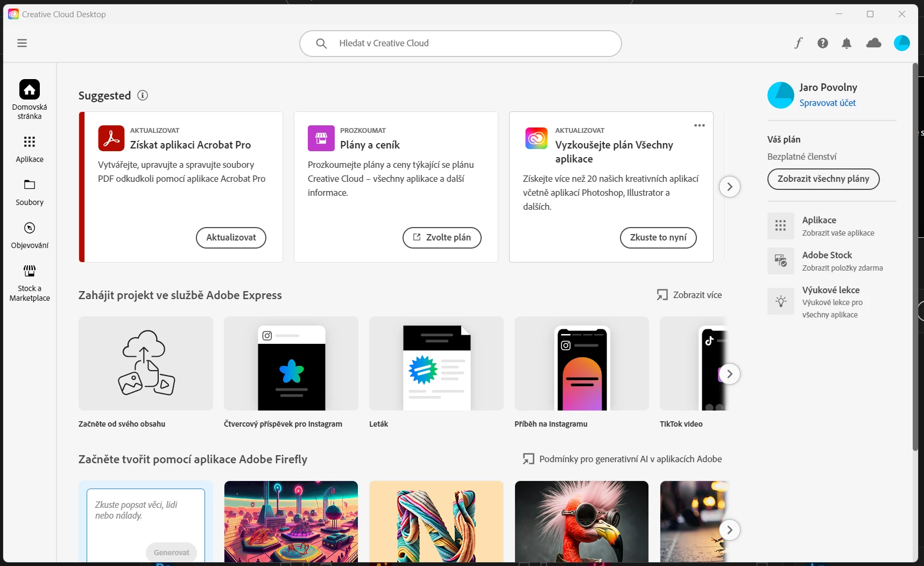Click the Zkuste to nyní button

tap(658, 238)
